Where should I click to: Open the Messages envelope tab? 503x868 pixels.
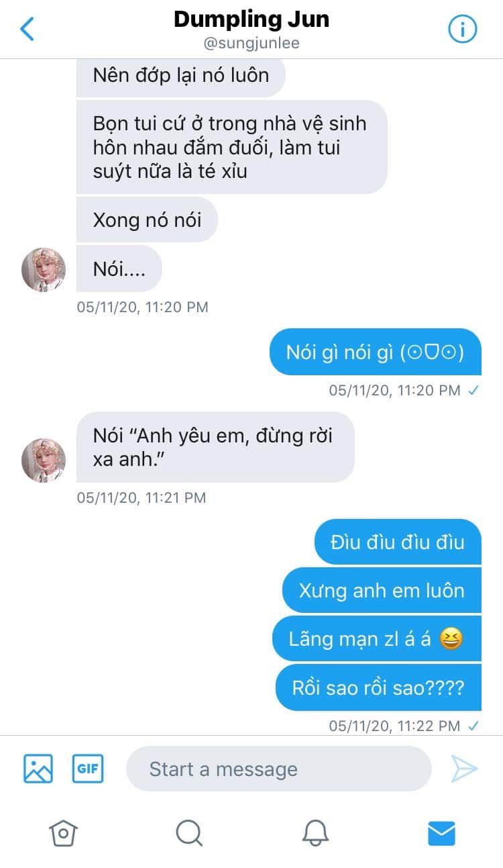[x=441, y=833]
